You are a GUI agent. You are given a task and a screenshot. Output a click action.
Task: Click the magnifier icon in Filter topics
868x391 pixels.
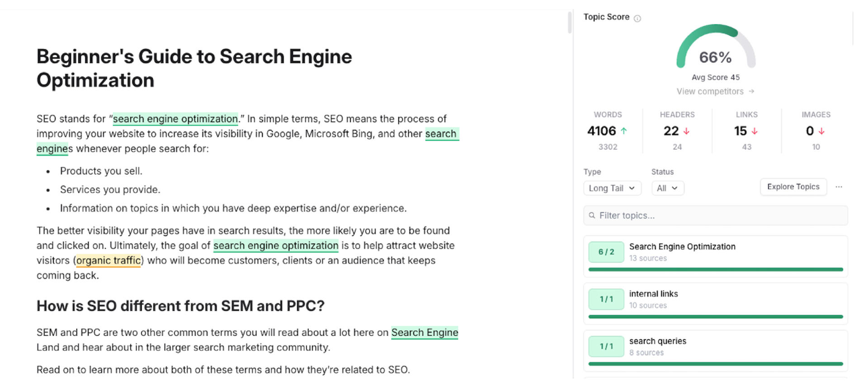click(x=592, y=216)
